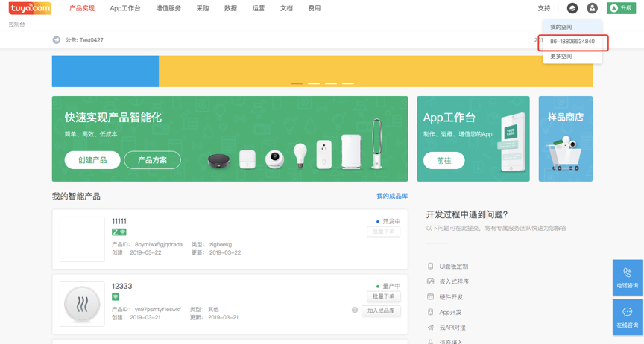Viewport: 644px width, 344px height.
Task: Click product ID 8bymiwx5gjqdrada
Action: (x=159, y=244)
